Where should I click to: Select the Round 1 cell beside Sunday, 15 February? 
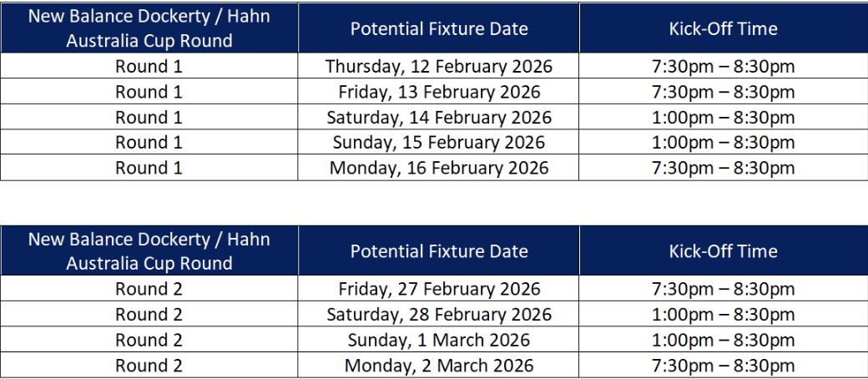click(x=149, y=142)
